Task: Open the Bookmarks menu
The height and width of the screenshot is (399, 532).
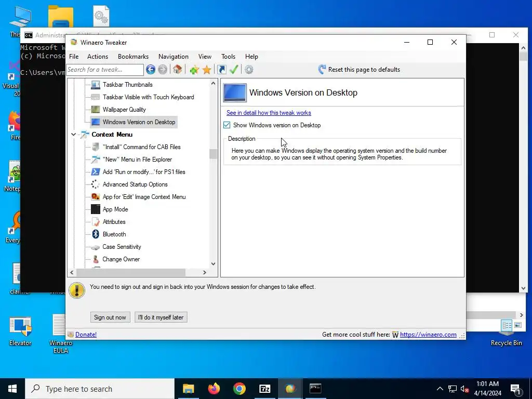Action: (x=133, y=57)
